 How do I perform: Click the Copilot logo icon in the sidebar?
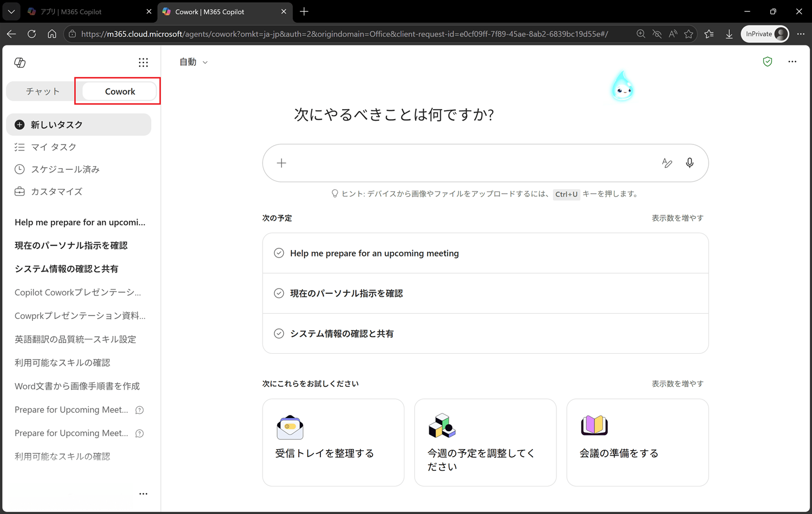(20, 62)
